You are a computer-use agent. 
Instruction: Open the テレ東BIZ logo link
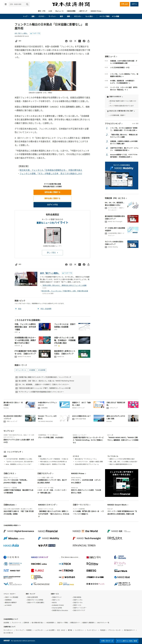[x=38, y=571]
